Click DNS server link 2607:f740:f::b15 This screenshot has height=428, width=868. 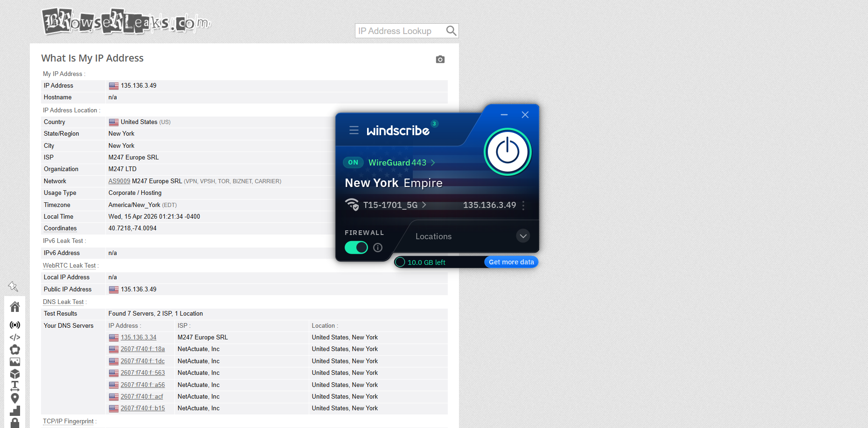point(143,408)
